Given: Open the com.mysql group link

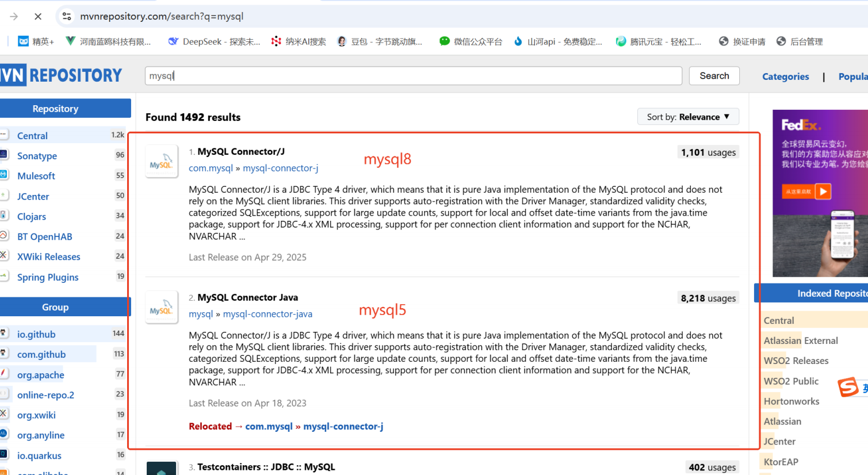Looking at the screenshot, I should coord(211,168).
